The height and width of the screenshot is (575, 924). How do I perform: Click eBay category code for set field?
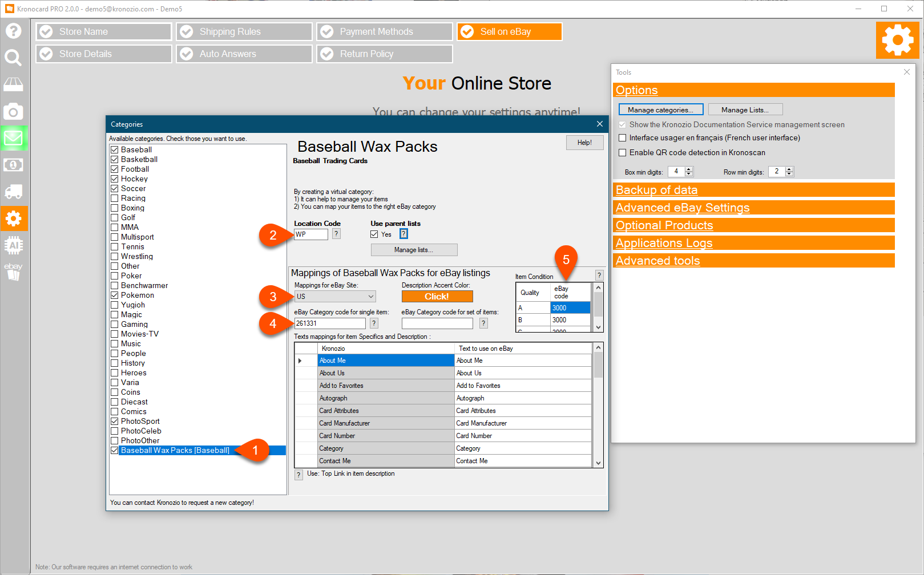point(438,323)
